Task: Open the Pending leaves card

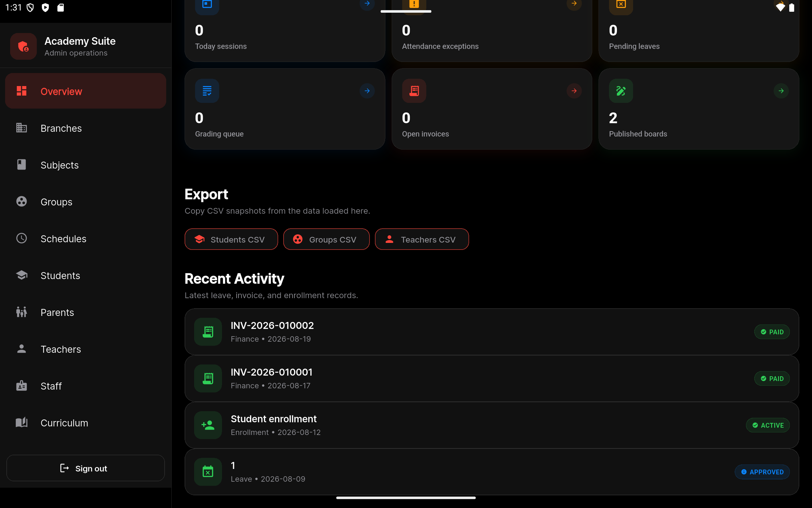Action: pyautogui.click(x=699, y=30)
